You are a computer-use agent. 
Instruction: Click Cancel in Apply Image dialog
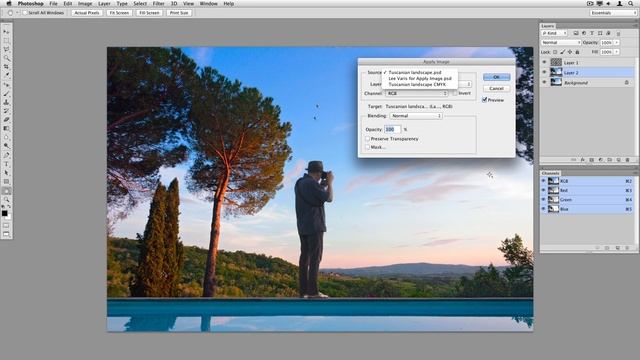tap(496, 88)
